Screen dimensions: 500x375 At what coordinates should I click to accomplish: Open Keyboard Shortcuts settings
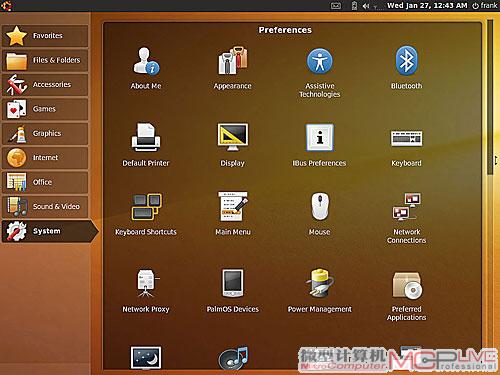coord(146,214)
